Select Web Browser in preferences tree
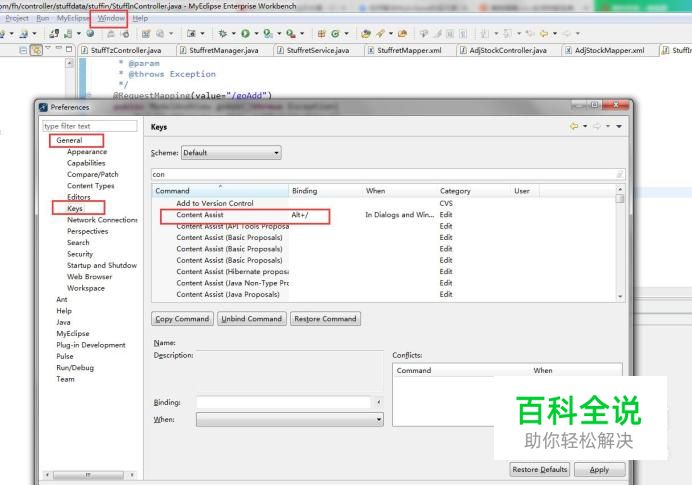The image size is (692, 485). [90, 277]
